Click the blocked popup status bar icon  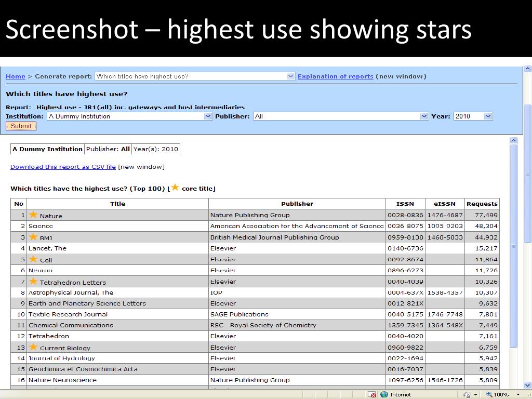pos(372,394)
